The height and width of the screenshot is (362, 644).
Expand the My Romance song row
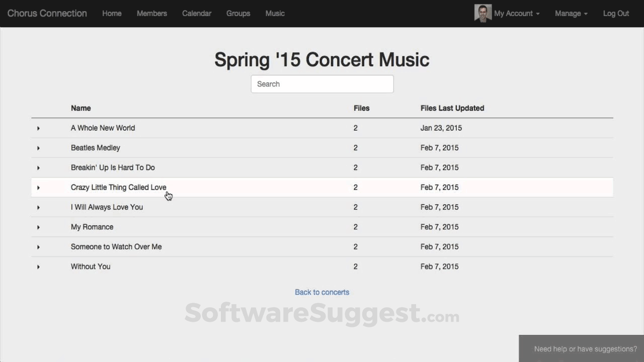(x=38, y=227)
